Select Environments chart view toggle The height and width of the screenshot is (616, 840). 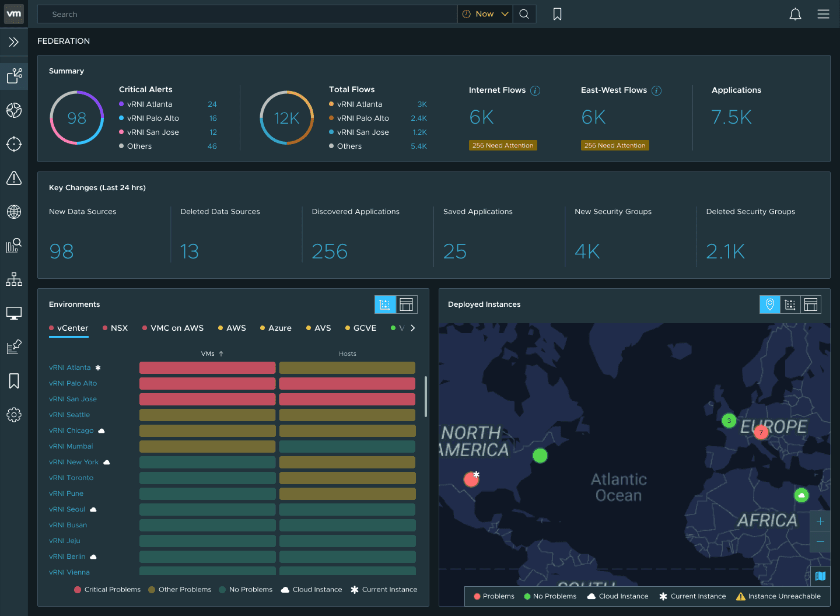[385, 304]
